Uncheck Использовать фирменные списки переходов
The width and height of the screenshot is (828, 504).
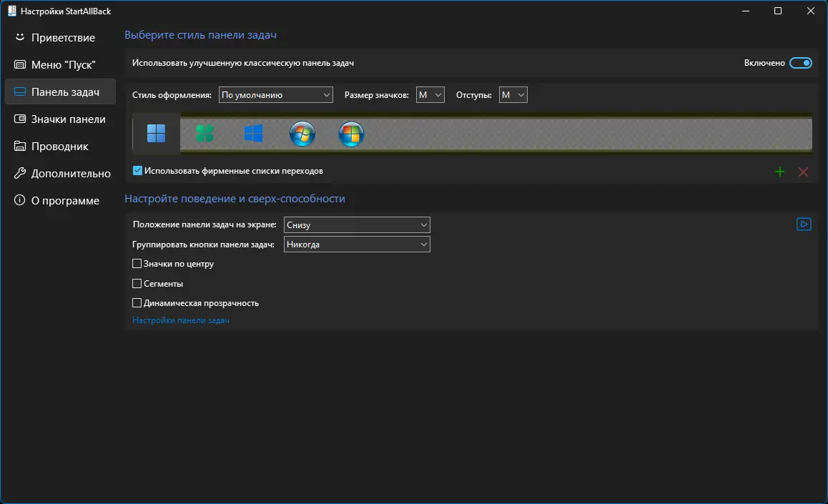pos(137,170)
